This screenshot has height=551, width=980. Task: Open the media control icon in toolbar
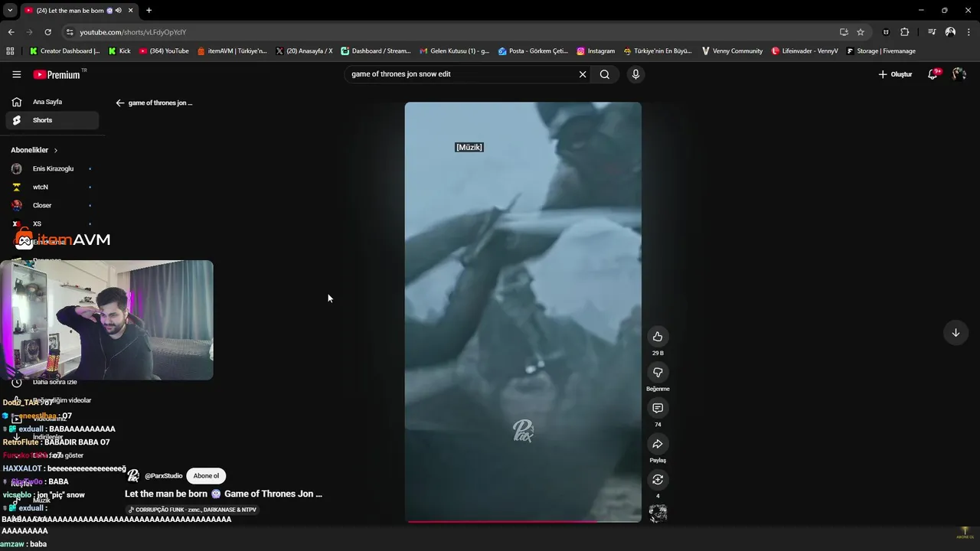tap(932, 32)
